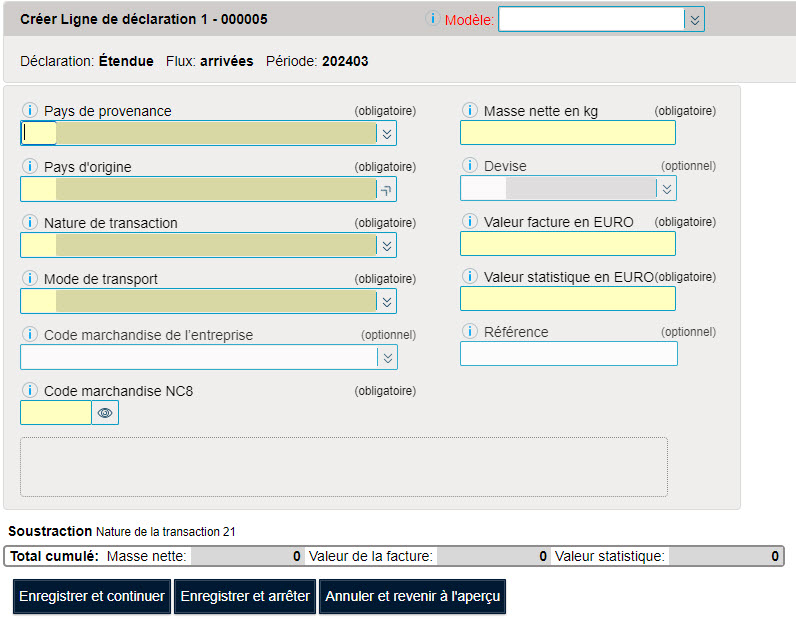Focus the Code marchandise NC8 field
796x620 pixels.
coord(56,413)
